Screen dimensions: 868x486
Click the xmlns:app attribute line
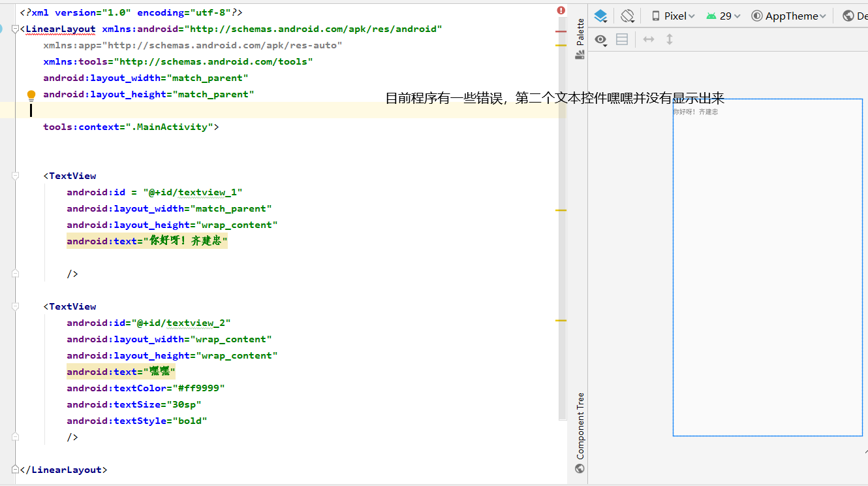point(193,45)
